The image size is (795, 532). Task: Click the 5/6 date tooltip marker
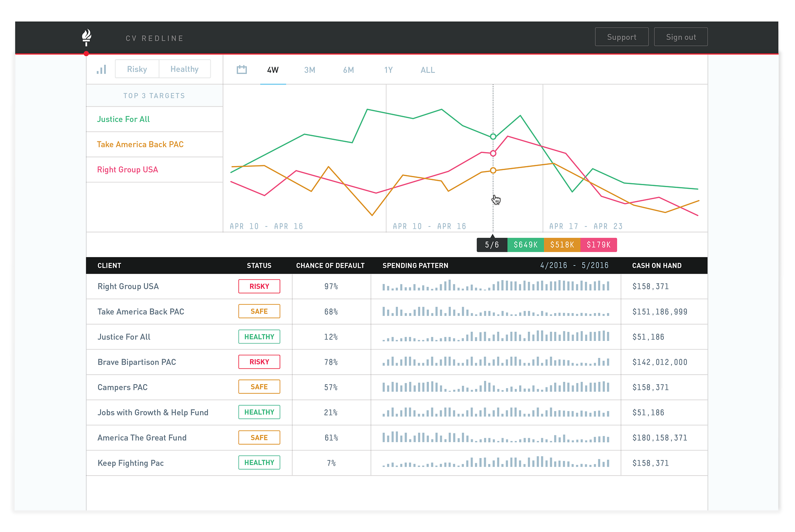(492, 245)
